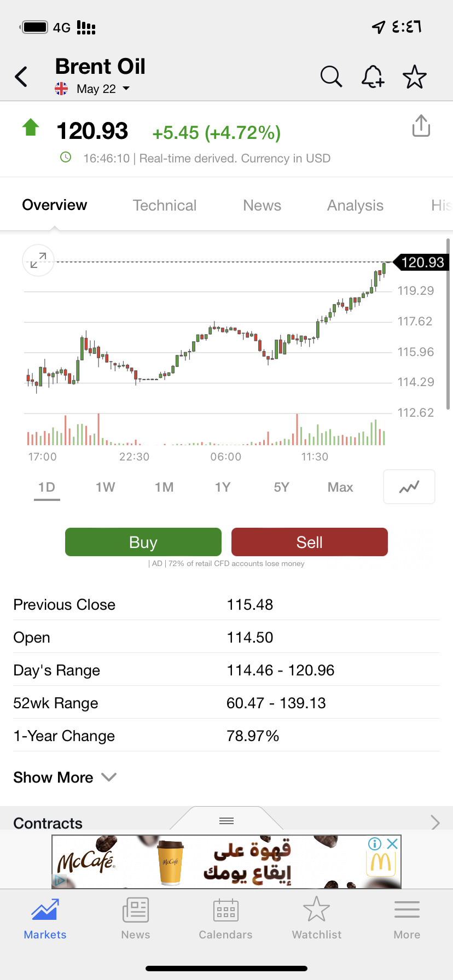Tap the back arrow icon
The image size is (453, 980).
(x=21, y=77)
